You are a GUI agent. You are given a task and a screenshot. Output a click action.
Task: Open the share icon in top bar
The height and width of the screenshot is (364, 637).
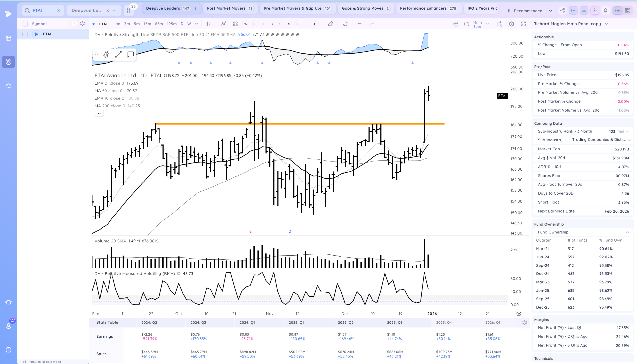click(x=562, y=10)
